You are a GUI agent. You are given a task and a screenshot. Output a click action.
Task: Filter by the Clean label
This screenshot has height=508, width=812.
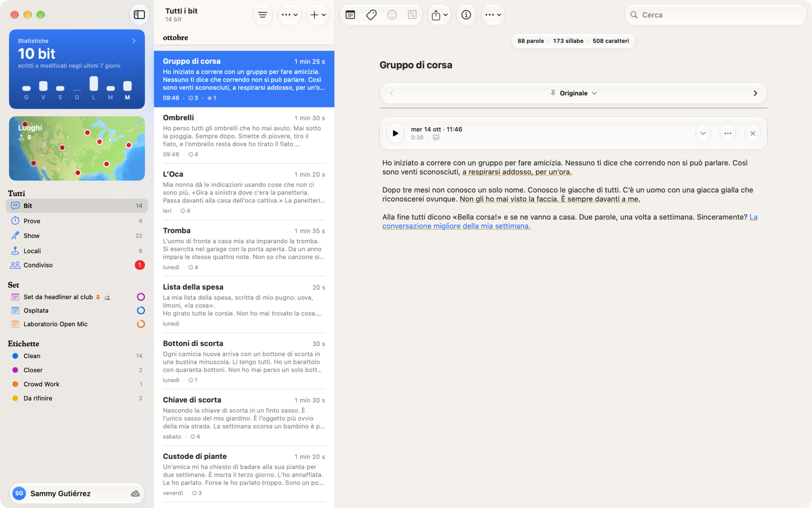(x=77, y=356)
